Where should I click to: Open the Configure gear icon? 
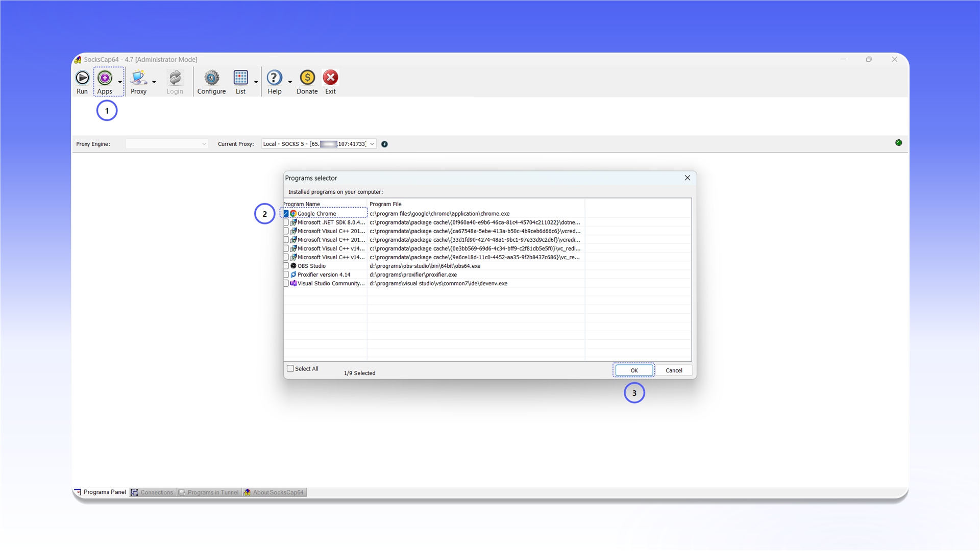(211, 78)
